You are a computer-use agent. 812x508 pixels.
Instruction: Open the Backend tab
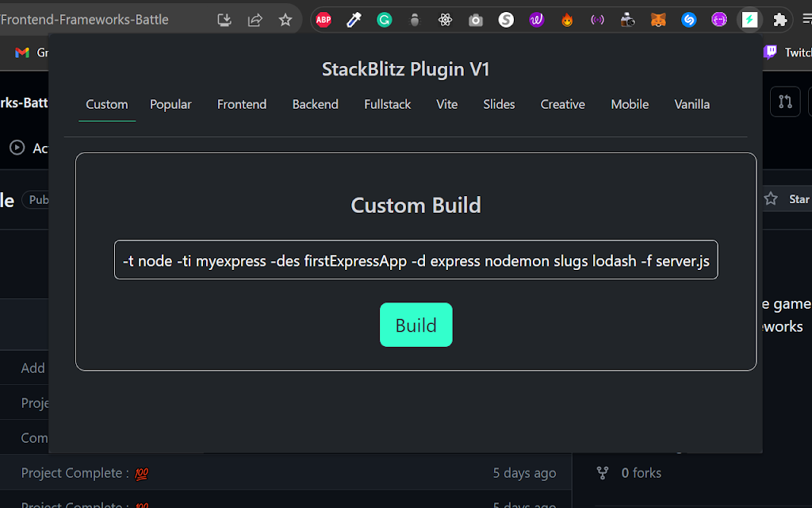316,104
